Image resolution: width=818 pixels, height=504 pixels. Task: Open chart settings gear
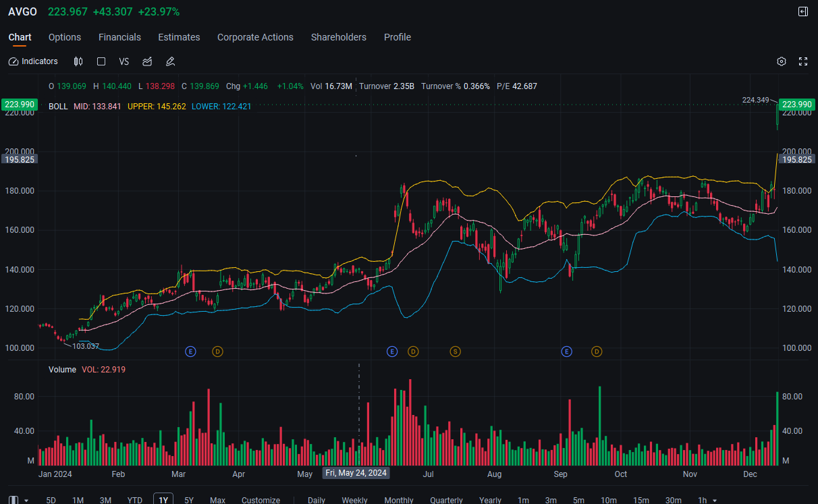[782, 61]
